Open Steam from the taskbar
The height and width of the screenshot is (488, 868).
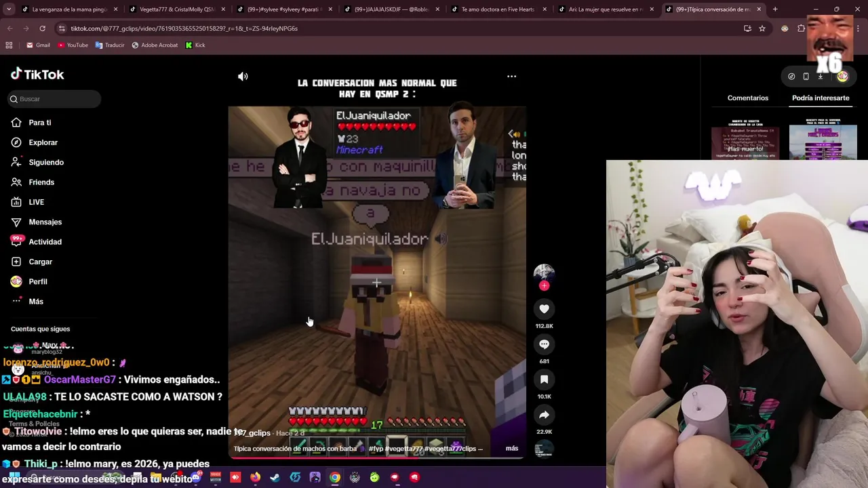275,477
